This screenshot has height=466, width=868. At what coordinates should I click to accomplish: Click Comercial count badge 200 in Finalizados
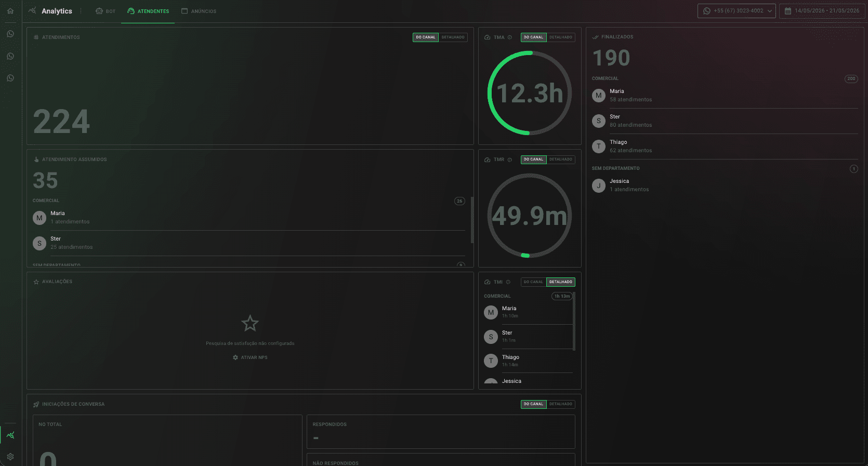click(x=851, y=79)
